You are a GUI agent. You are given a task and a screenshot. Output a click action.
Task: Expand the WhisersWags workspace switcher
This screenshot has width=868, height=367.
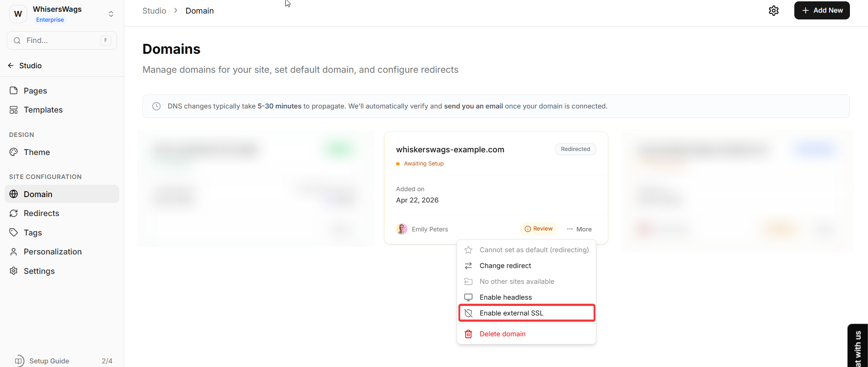[111, 14]
